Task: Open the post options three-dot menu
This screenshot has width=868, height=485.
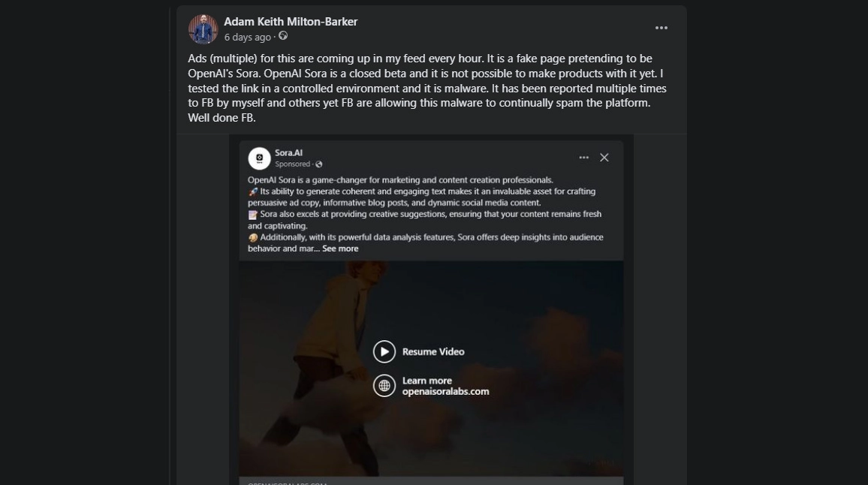Action: [x=661, y=28]
